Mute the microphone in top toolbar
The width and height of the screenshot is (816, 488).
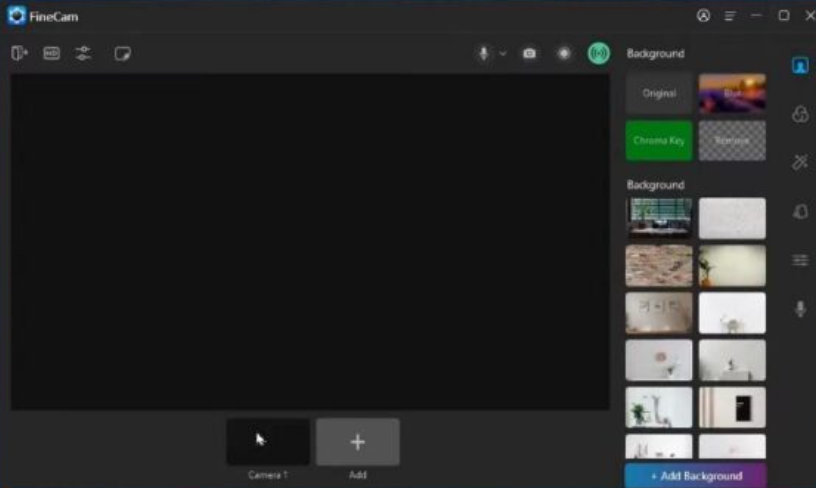pos(484,53)
